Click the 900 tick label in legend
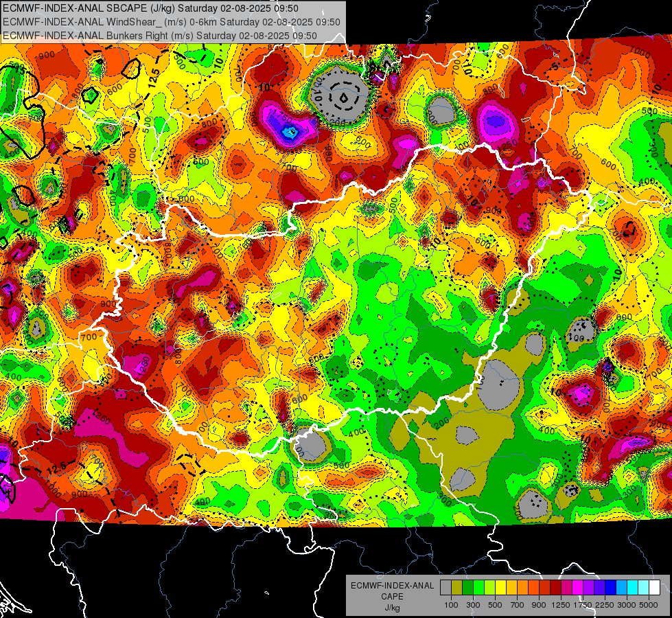The height and width of the screenshot is (618, 672). [539, 605]
